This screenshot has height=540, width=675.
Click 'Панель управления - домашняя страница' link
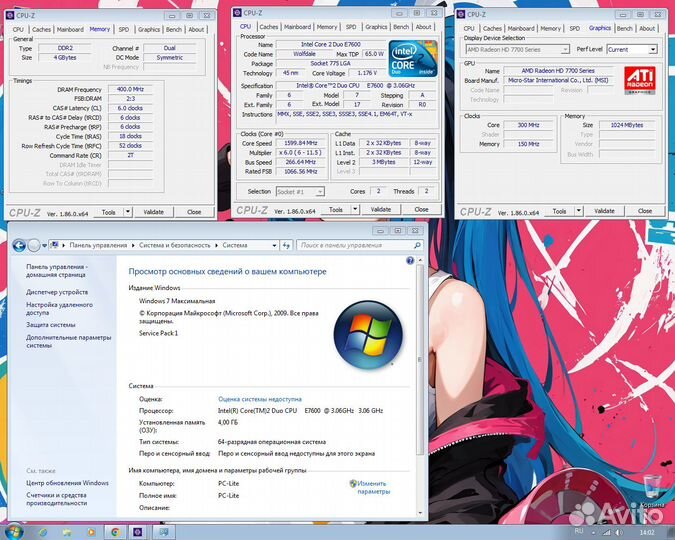pos(56,271)
